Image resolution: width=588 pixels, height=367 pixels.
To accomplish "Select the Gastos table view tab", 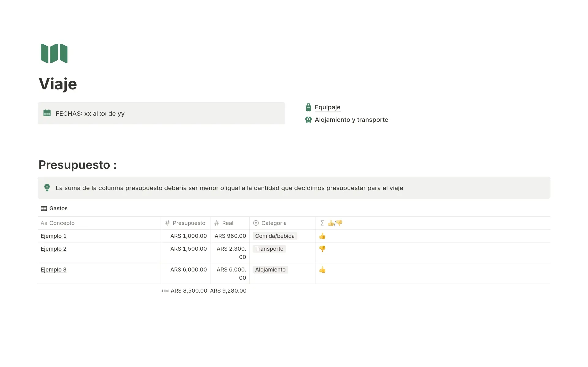I will coord(58,208).
